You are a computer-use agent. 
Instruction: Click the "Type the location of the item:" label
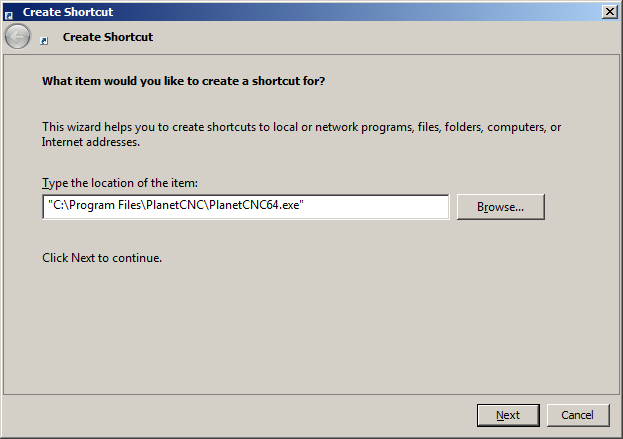click(x=120, y=183)
